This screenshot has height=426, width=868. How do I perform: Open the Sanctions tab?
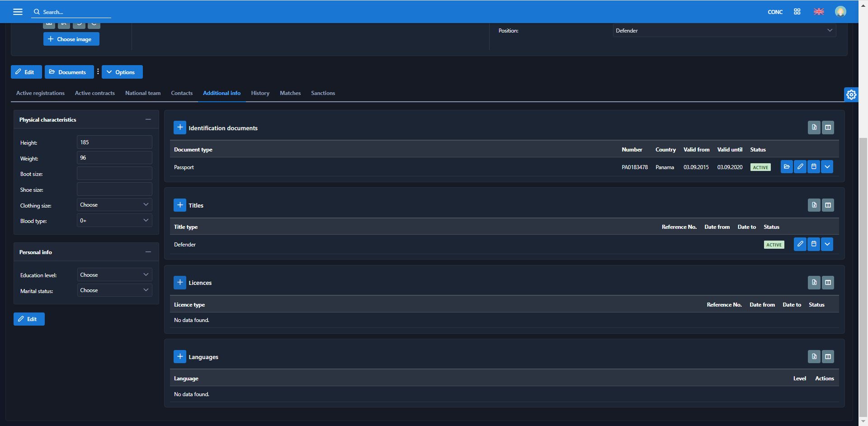coord(323,93)
